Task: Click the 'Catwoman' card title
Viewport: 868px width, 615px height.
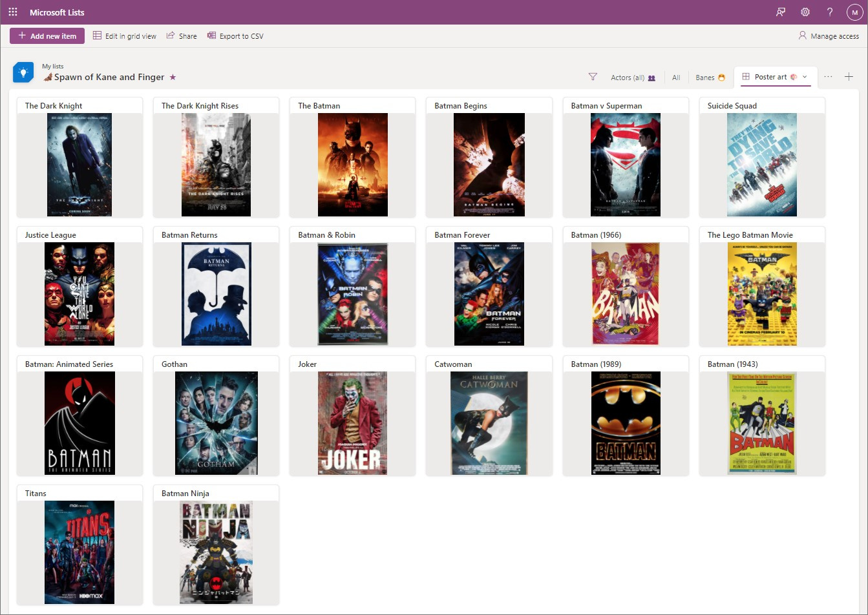Action: pos(453,364)
